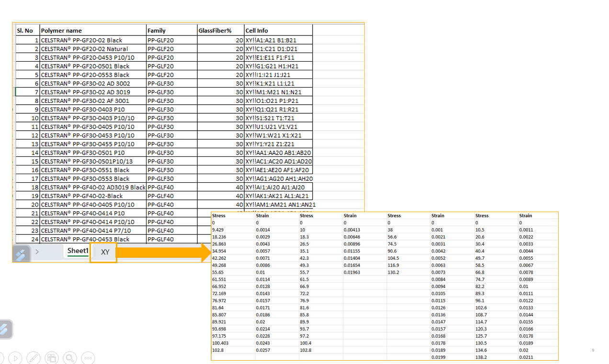Click cell info 'XY!!Q1:Q21 R1:R21'
The image size is (609, 364).
(278, 110)
